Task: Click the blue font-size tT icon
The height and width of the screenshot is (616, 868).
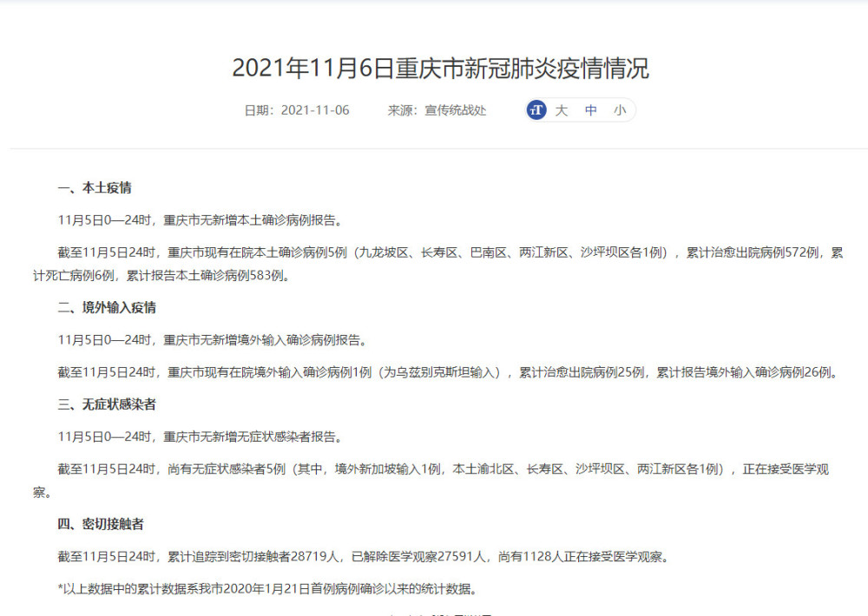Action: pyautogui.click(x=536, y=110)
